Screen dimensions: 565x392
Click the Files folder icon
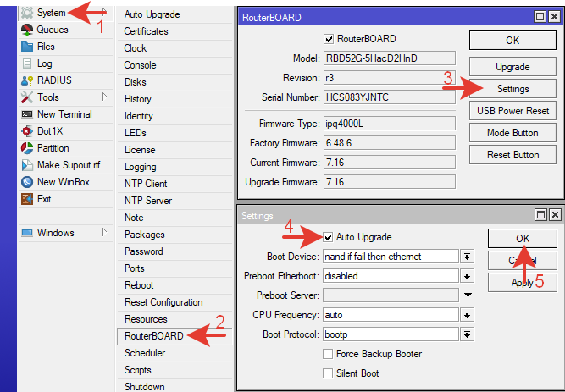point(27,47)
